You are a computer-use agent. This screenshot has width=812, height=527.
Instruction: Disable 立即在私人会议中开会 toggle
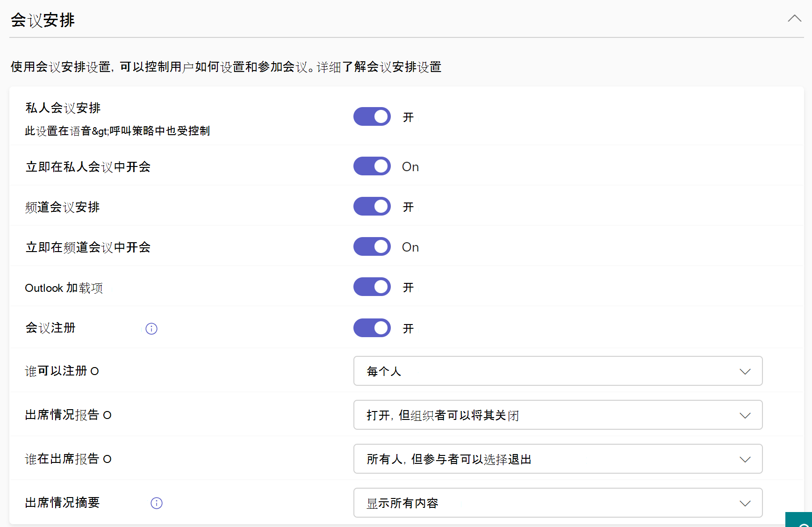372,166
